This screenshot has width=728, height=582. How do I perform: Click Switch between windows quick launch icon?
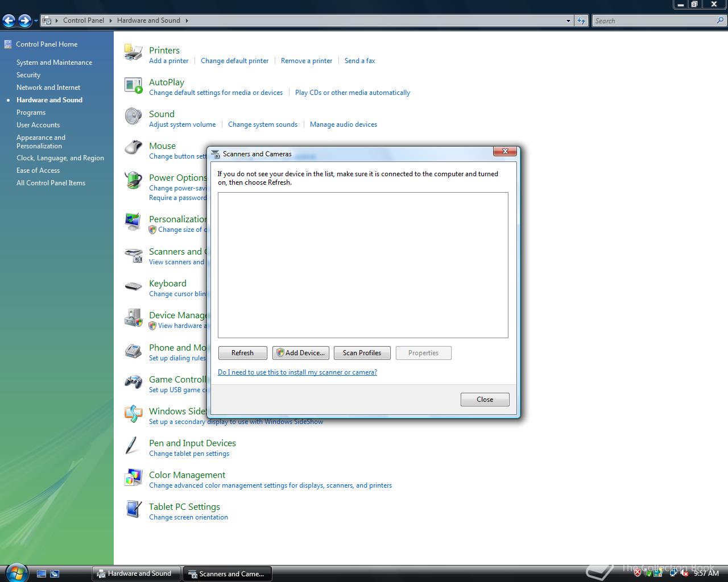pyautogui.click(x=55, y=574)
